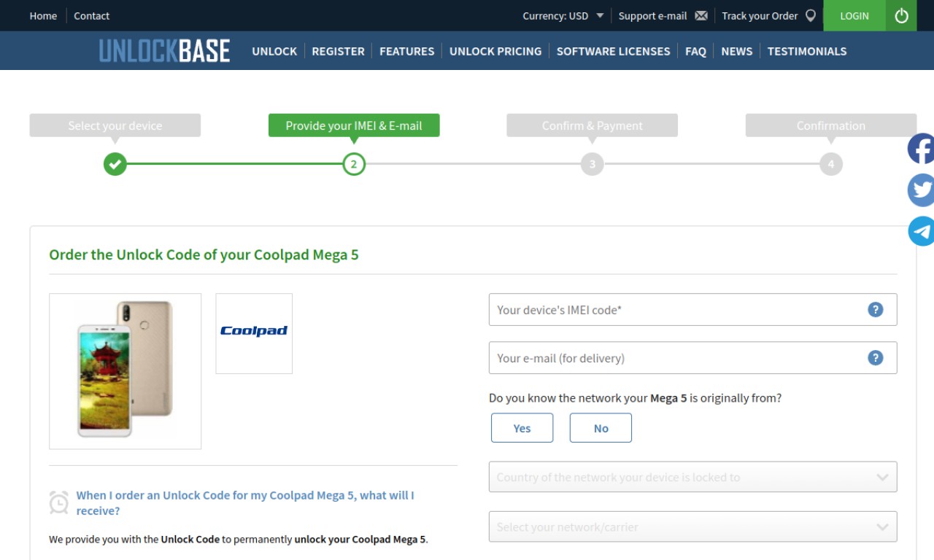The width and height of the screenshot is (934, 560).
Task: Click the heading 'Order the Unlock Code of your Coolpad Mega 5'
Action: click(x=204, y=254)
